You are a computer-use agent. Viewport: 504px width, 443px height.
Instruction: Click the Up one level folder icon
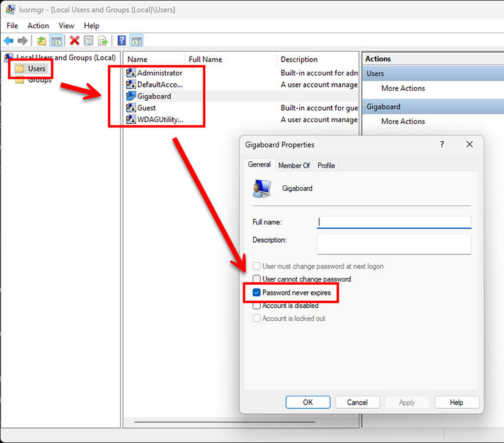click(x=42, y=41)
